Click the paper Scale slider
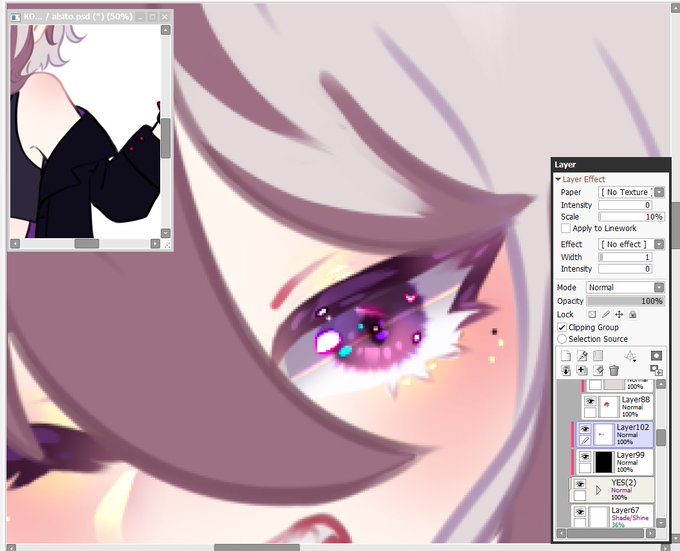The width and height of the screenshot is (680, 551). (631, 216)
